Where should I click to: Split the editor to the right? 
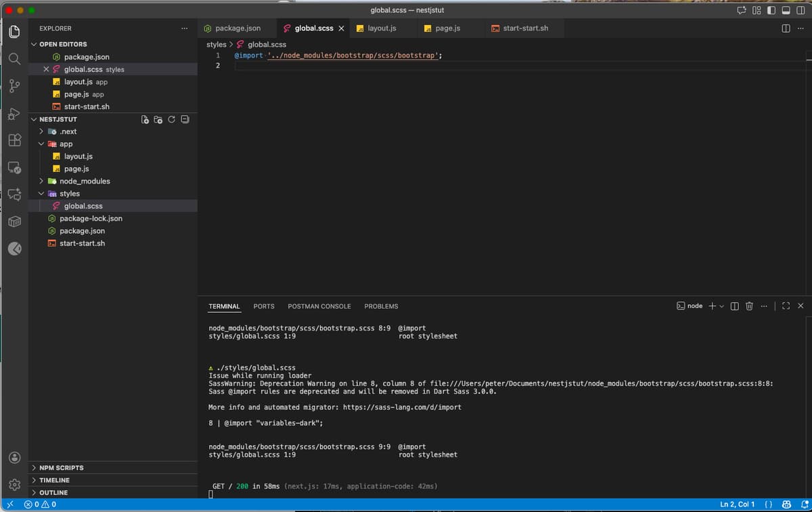[786, 28]
